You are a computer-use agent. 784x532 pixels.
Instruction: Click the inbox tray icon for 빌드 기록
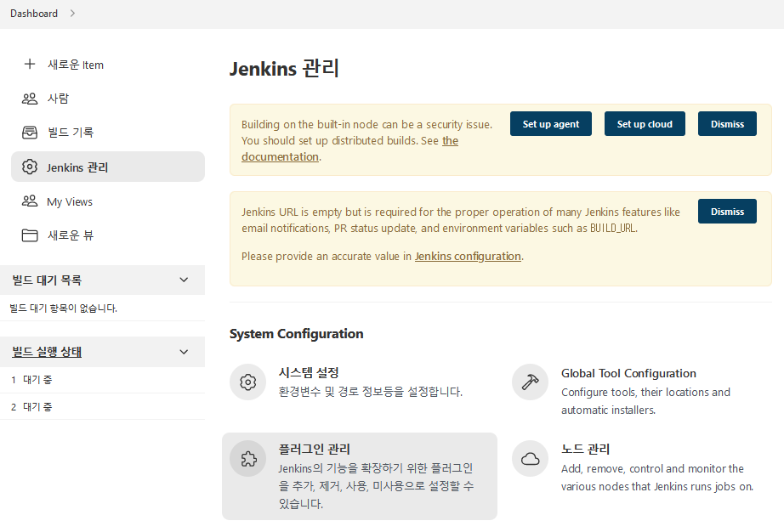point(30,133)
